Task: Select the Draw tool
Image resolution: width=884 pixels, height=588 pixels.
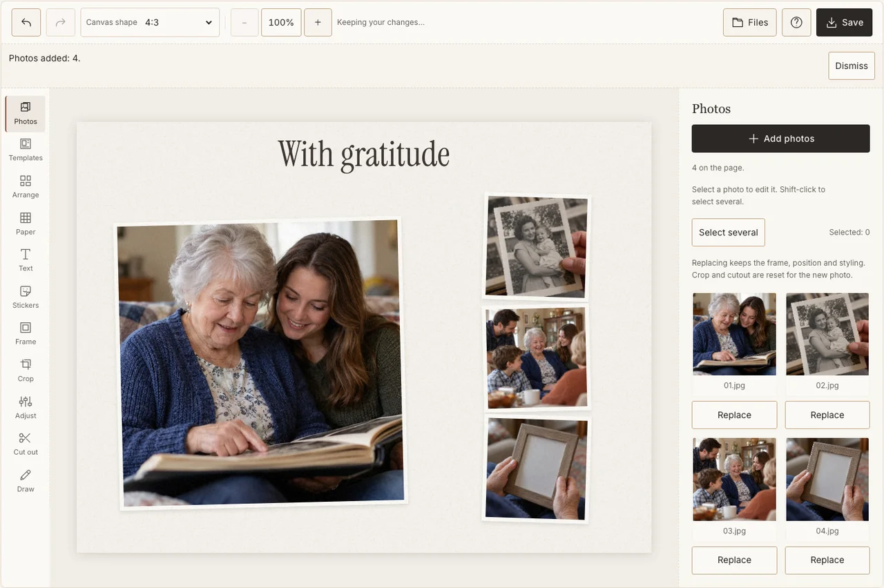Action: click(26, 481)
